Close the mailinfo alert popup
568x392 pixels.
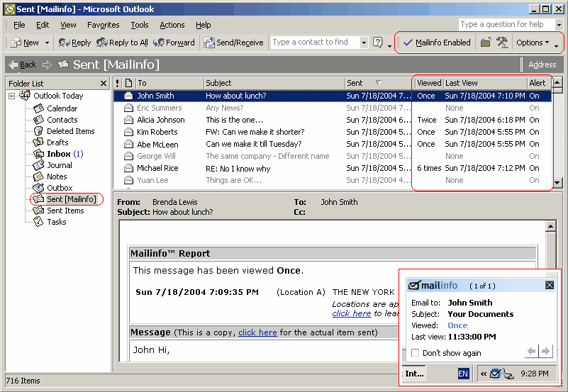[x=550, y=285]
